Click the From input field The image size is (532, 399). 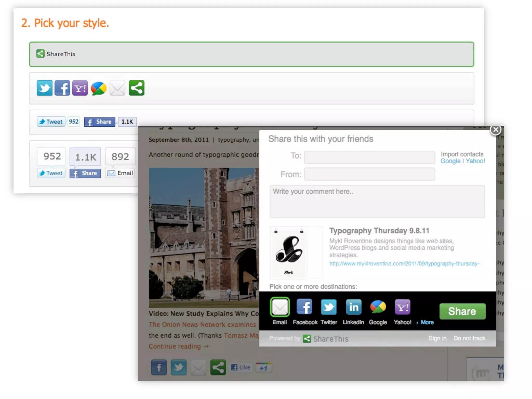[369, 174]
